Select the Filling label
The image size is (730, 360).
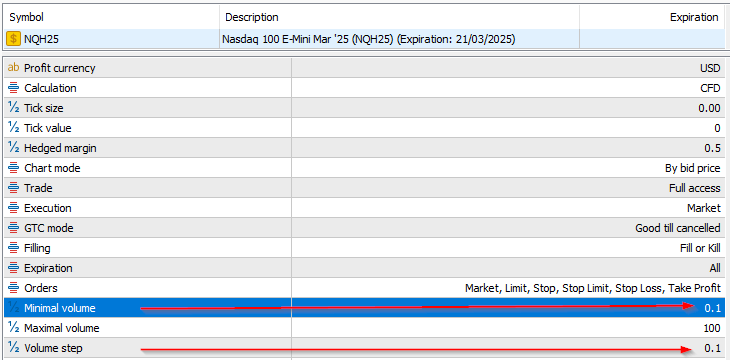[37, 248]
